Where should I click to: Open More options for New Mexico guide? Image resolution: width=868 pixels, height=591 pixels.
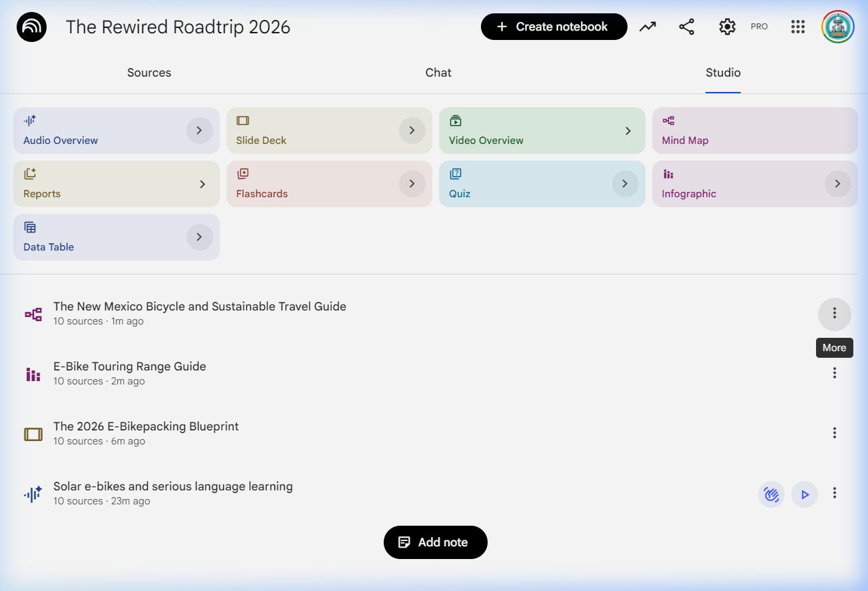click(834, 314)
